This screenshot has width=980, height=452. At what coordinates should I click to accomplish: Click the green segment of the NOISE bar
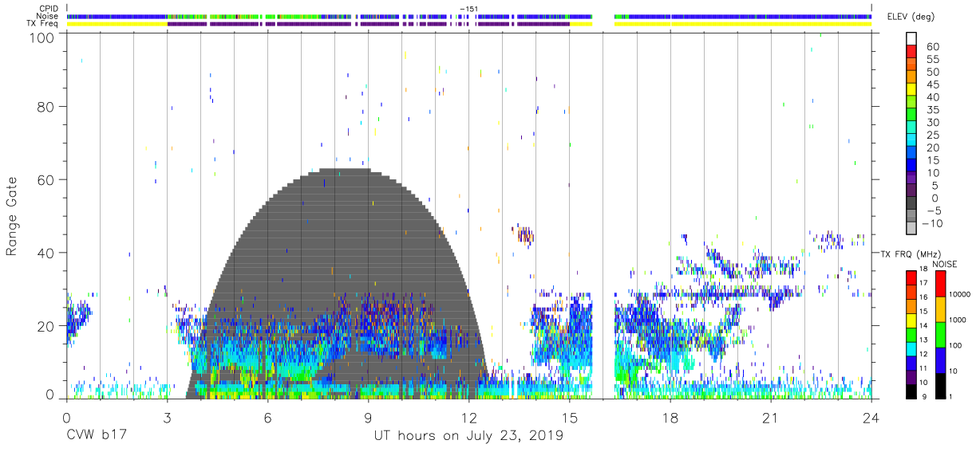point(940,334)
